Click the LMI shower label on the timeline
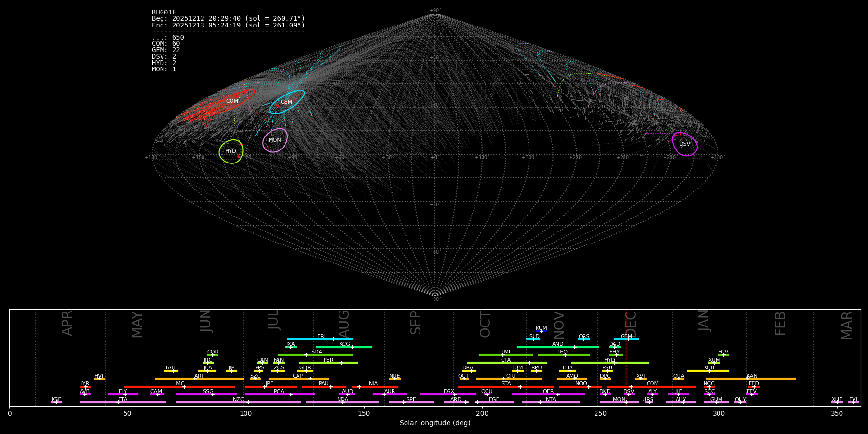This screenshot has height=434, width=868. coord(506,352)
